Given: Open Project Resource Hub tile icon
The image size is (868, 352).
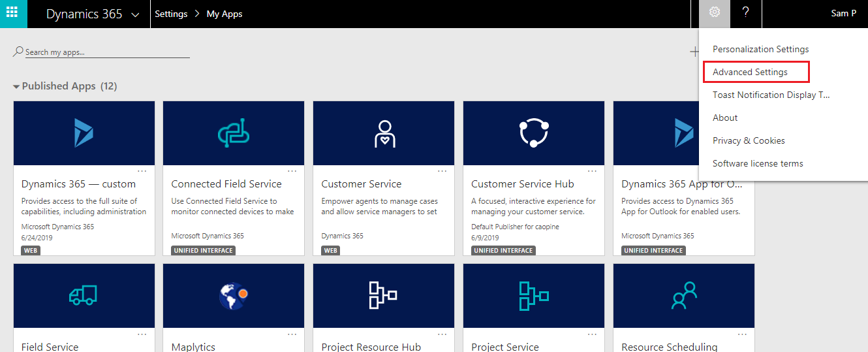Looking at the screenshot, I should (383, 295).
